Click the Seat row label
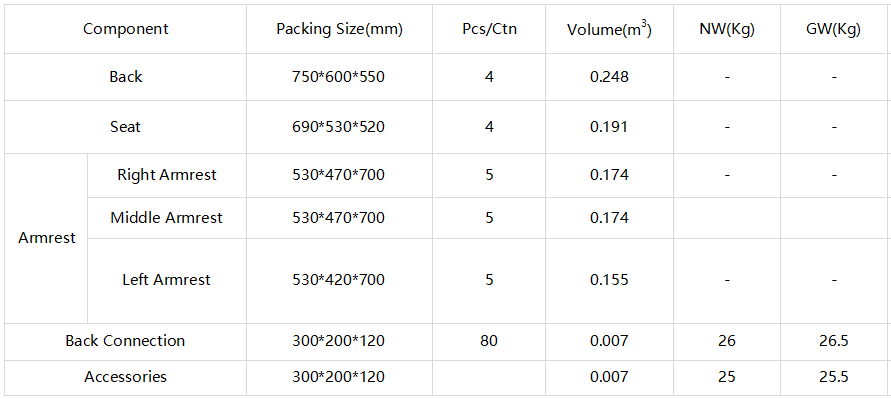Screen dimensions: 891x399 (x=126, y=127)
